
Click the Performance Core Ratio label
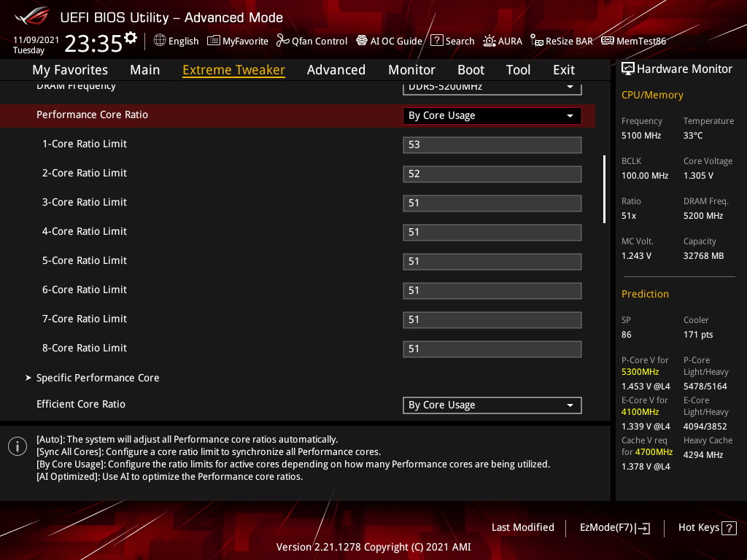coord(93,114)
